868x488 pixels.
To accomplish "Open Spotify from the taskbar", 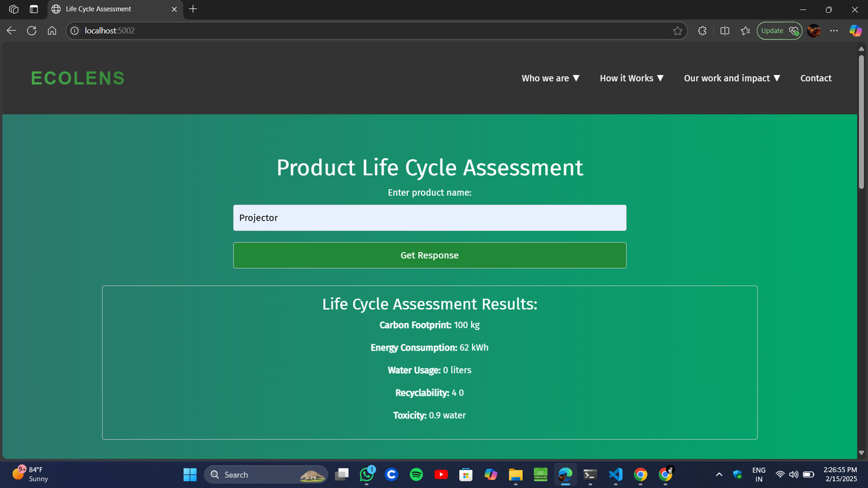I will 416,474.
